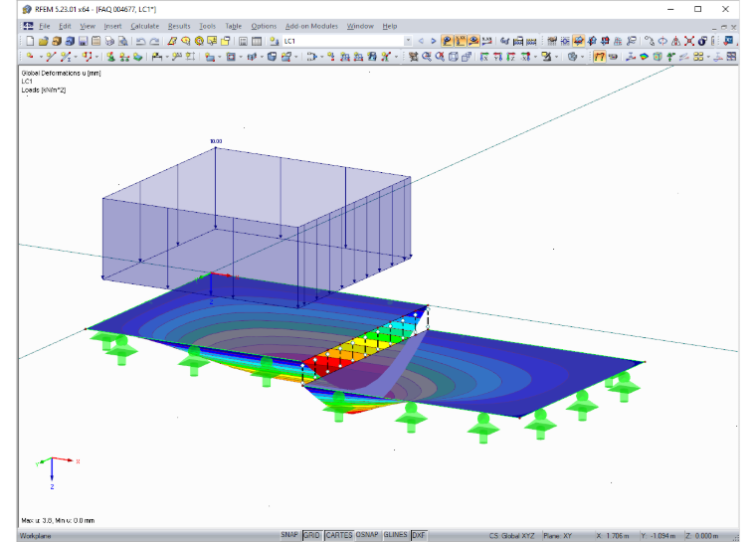The image size is (756, 542).
Task: Go to next load case arrow
Action: 434,41
